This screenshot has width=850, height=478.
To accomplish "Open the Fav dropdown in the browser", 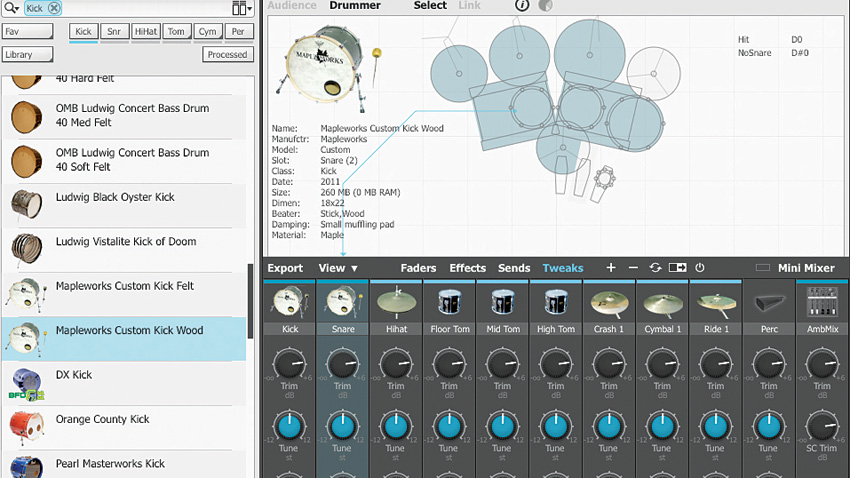I will 27,32.
